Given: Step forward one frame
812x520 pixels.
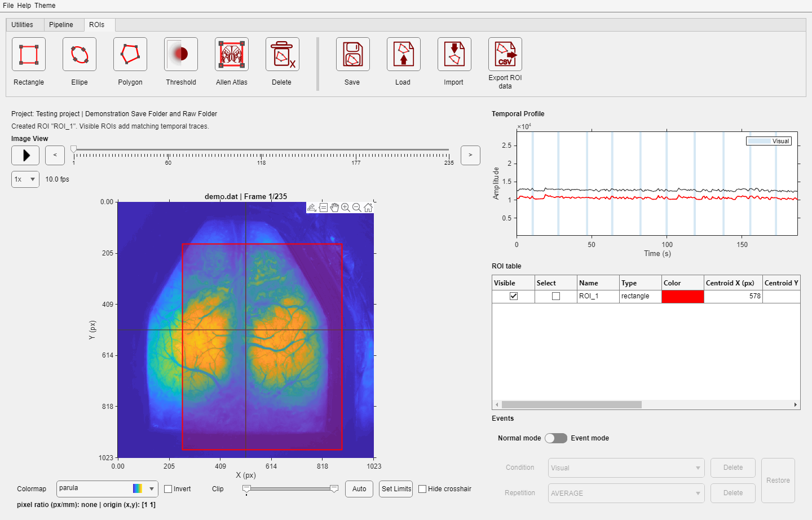Looking at the screenshot, I should (x=470, y=155).
